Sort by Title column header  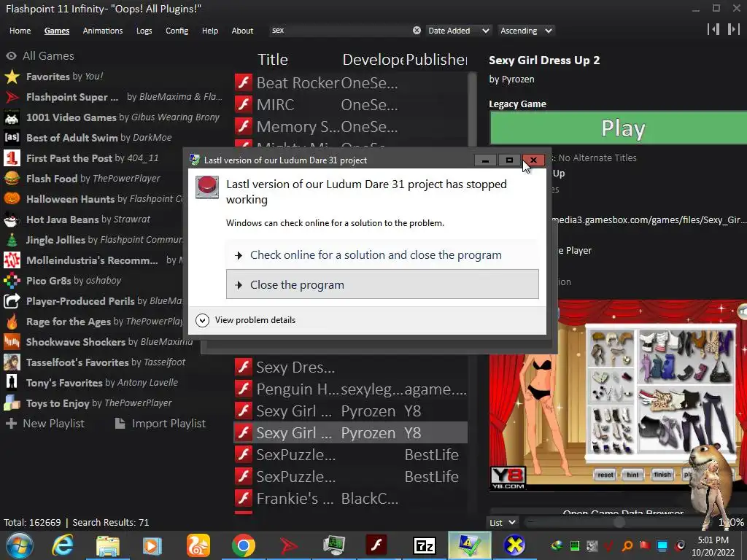point(273,60)
